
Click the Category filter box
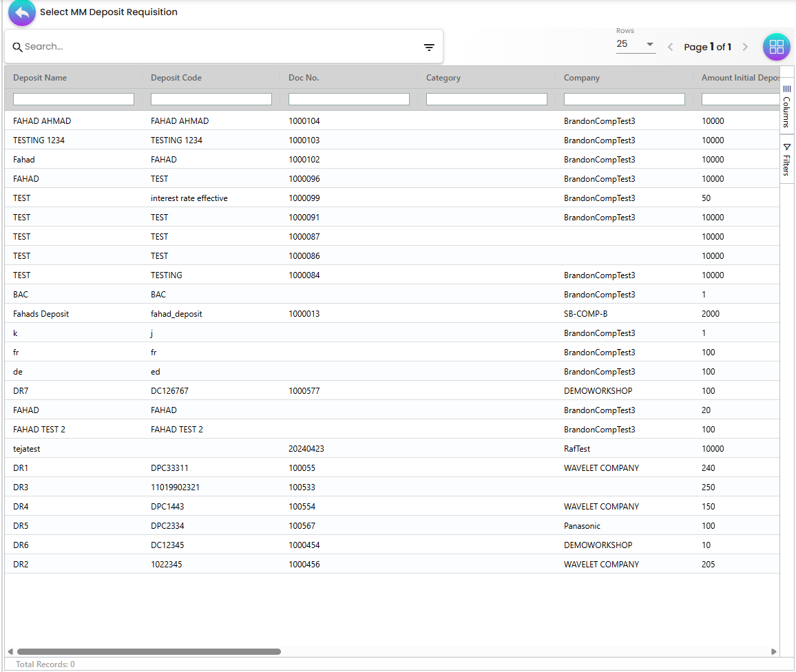pyautogui.click(x=486, y=99)
